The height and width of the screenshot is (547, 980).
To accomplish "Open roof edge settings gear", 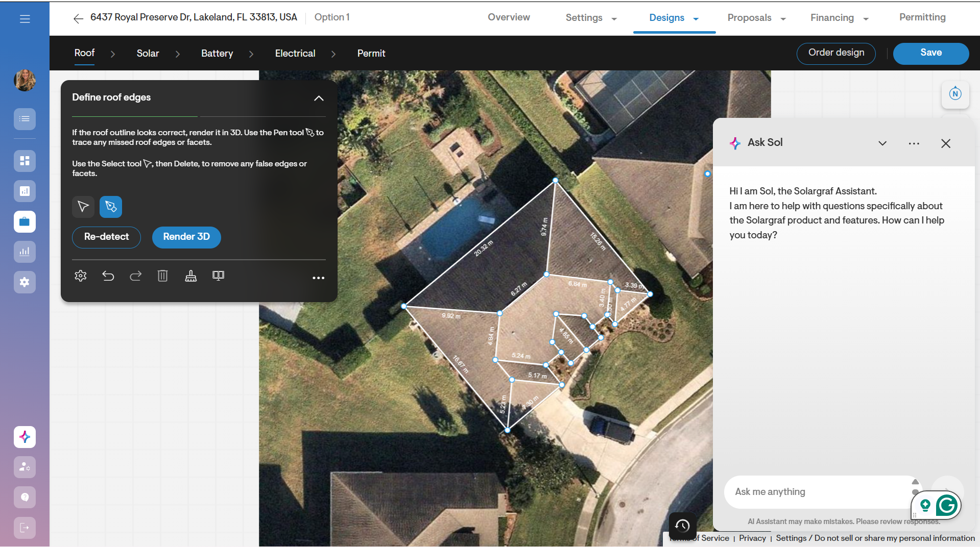I will tap(81, 276).
